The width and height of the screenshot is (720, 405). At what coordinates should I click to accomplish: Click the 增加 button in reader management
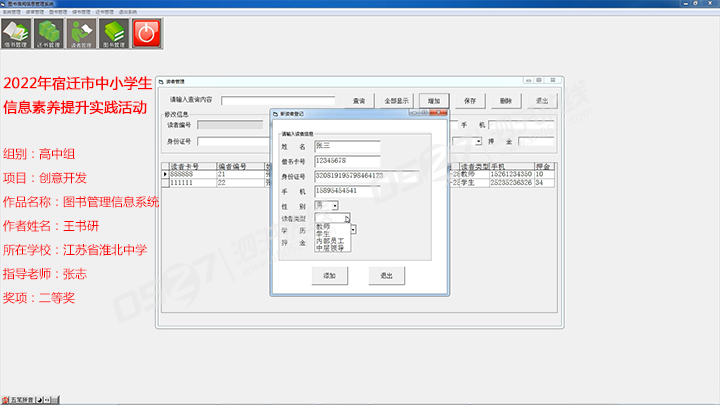click(434, 101)
